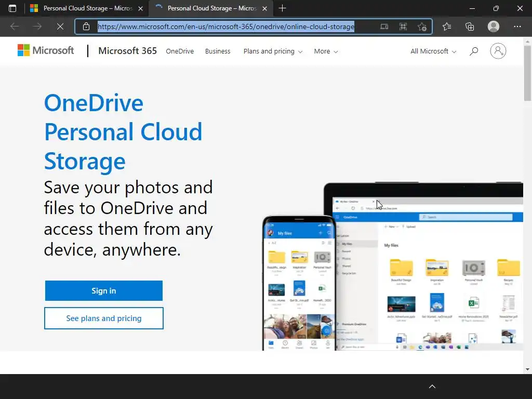The width and height of the screenshot is (532, 399).
Task: Open the Business nav link
Action: (x=218, y=51)
